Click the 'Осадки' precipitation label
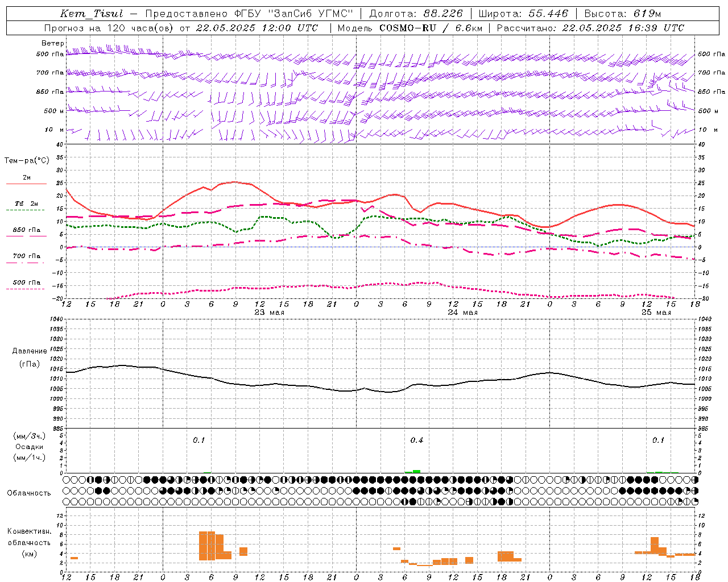728x582 pixels. pos(29,447)
